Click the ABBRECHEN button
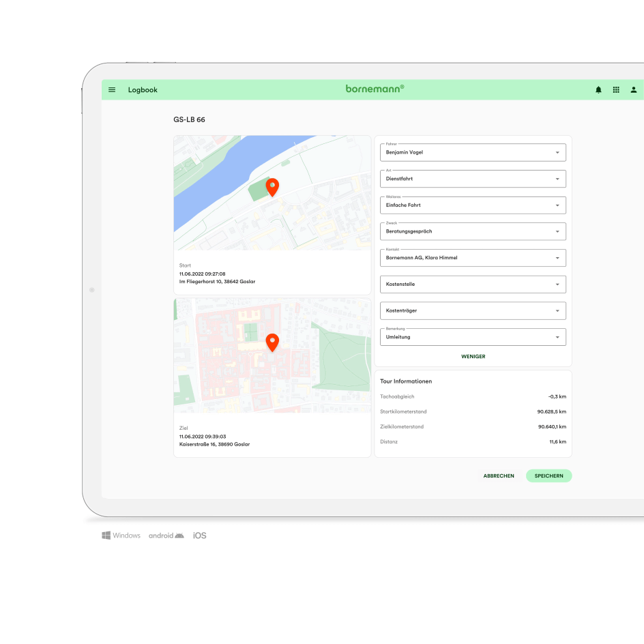Screen dimensions: 644x644 pos(499,476)
